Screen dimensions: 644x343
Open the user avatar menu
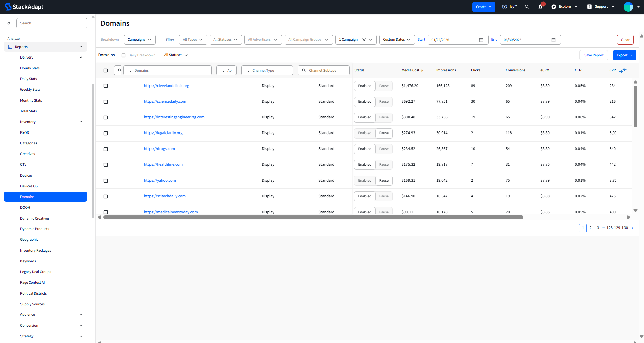[x=628, y=7]
